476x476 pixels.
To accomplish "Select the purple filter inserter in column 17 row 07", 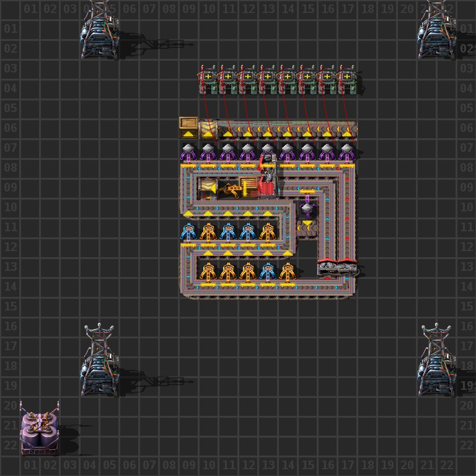I will (346, 152).
